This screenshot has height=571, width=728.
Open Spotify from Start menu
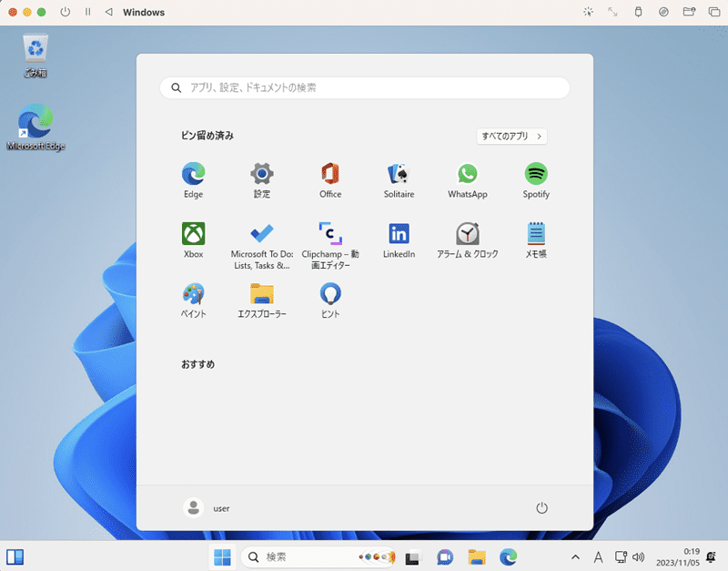click(536, 180)
